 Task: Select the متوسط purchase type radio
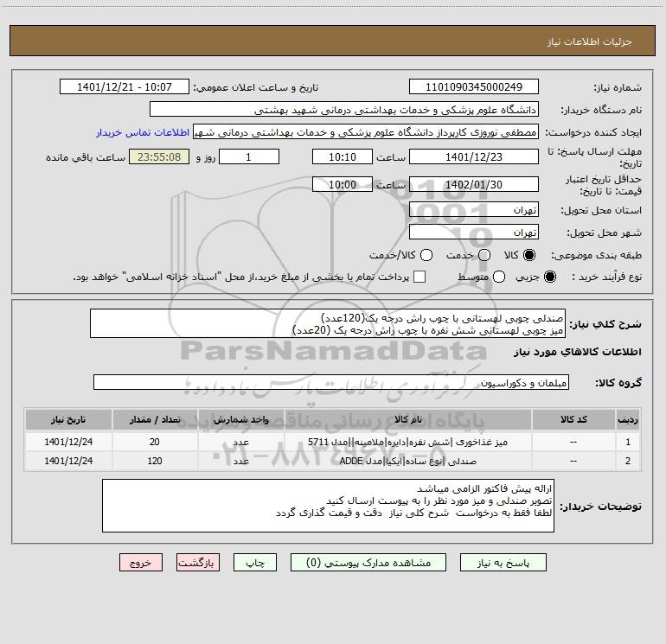499,277
